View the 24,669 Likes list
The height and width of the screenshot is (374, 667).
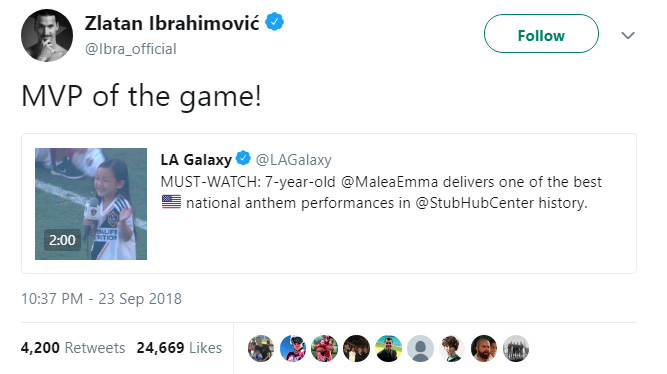click(179, 348)
